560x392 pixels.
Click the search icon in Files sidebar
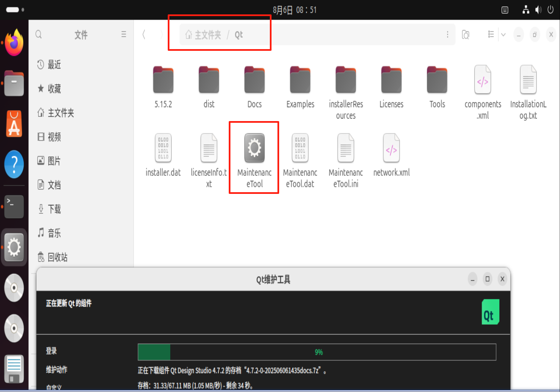(39, 34)
